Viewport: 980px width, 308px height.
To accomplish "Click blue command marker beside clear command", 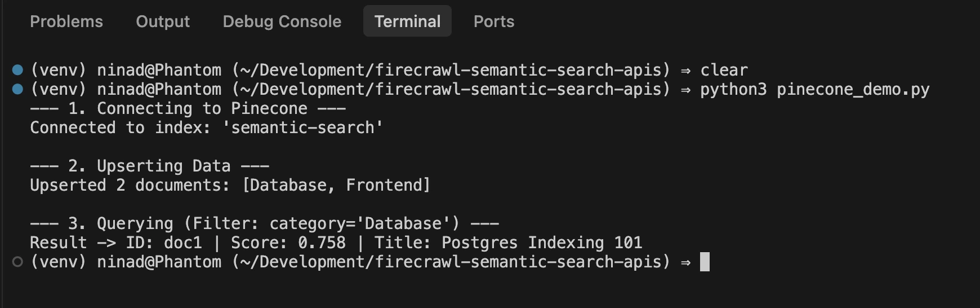I will coord(17,70).
